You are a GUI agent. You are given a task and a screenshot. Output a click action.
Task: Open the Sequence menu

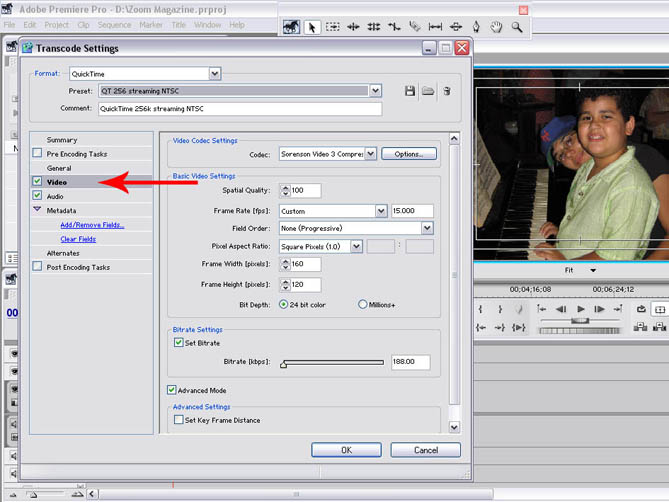[x=114, y=24]
